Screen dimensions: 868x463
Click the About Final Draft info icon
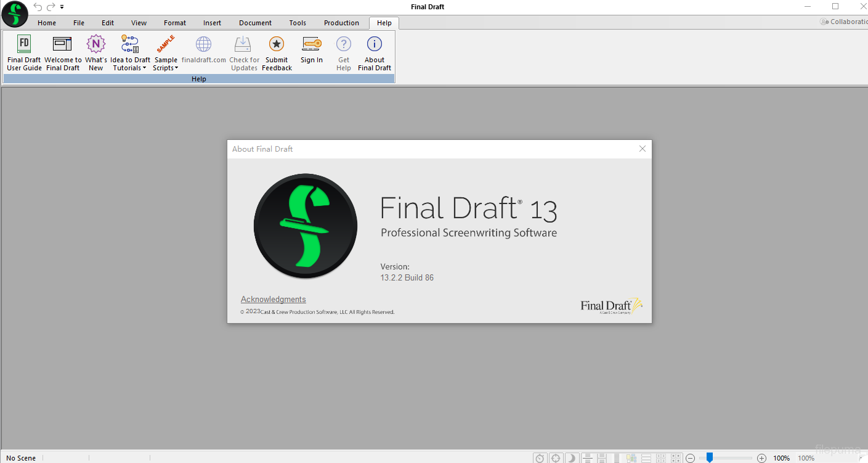click(374, 44)
